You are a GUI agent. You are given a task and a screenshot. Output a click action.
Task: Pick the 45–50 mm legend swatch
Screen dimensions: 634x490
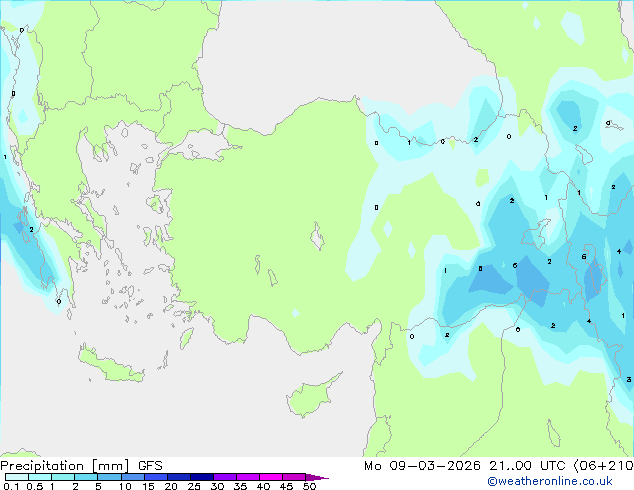tap(294, 477)
